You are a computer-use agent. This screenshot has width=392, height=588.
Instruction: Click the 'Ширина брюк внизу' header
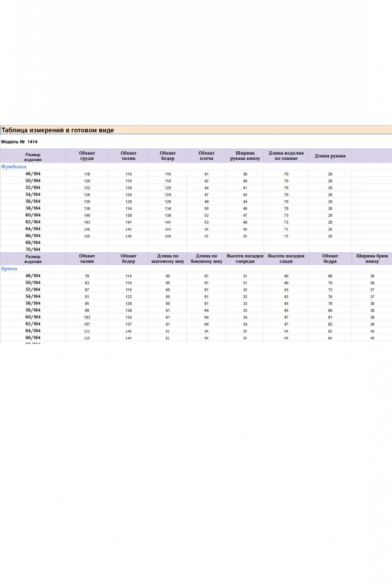[x=372, y=258]
